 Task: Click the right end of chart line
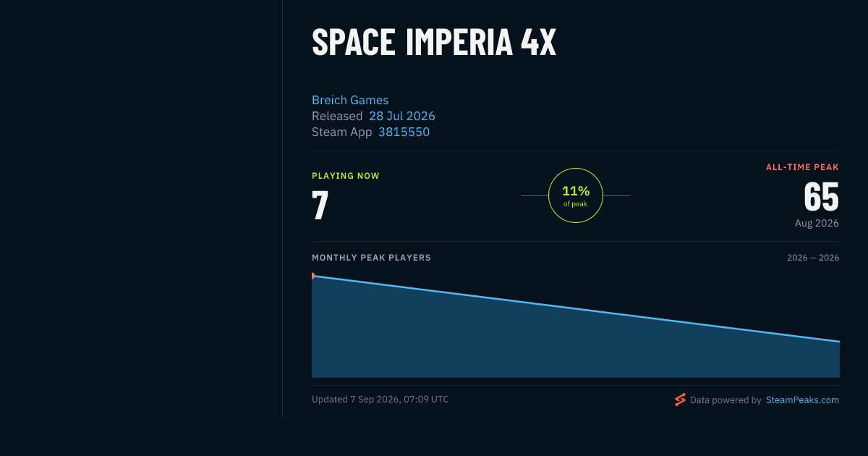point(838,341)
